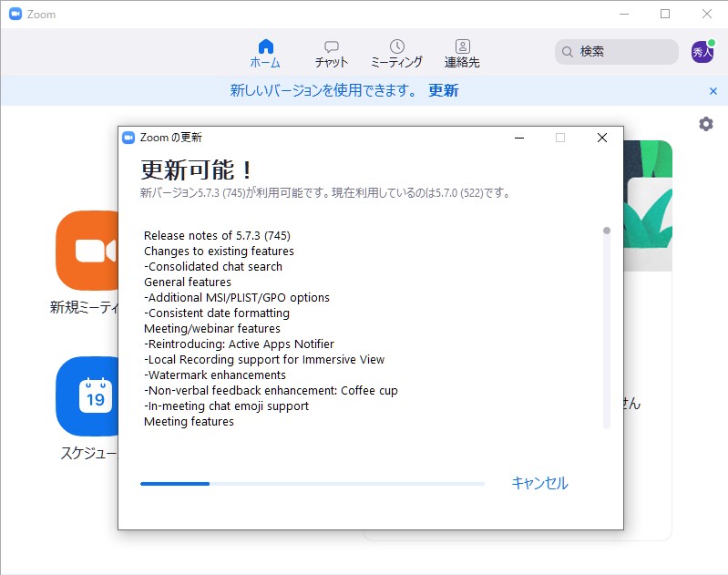
Task: Click the Zoom icon in update dialog title
Action: pyautogui.click(x=128, y=138)
